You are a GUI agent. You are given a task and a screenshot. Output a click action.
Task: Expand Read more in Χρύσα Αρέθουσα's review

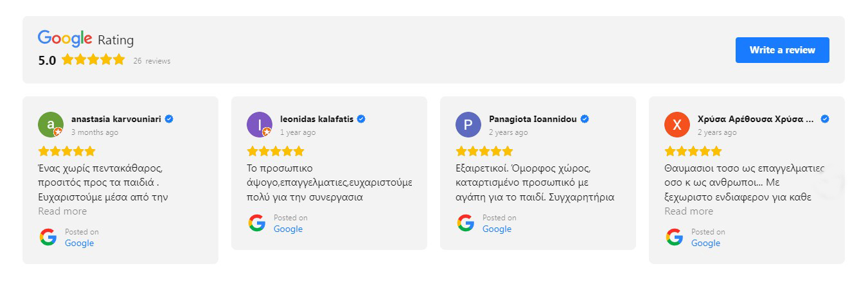(689, 211)
